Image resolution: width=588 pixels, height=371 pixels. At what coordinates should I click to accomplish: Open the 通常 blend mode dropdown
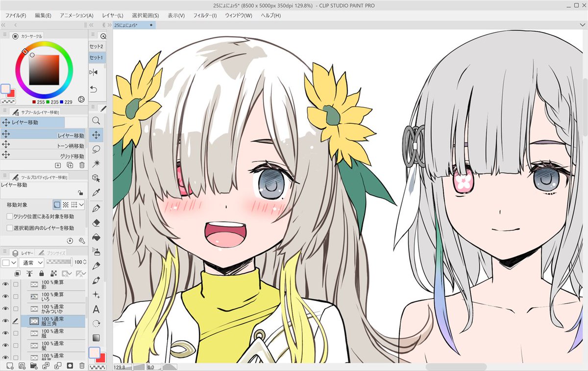(x=30, y=262)
